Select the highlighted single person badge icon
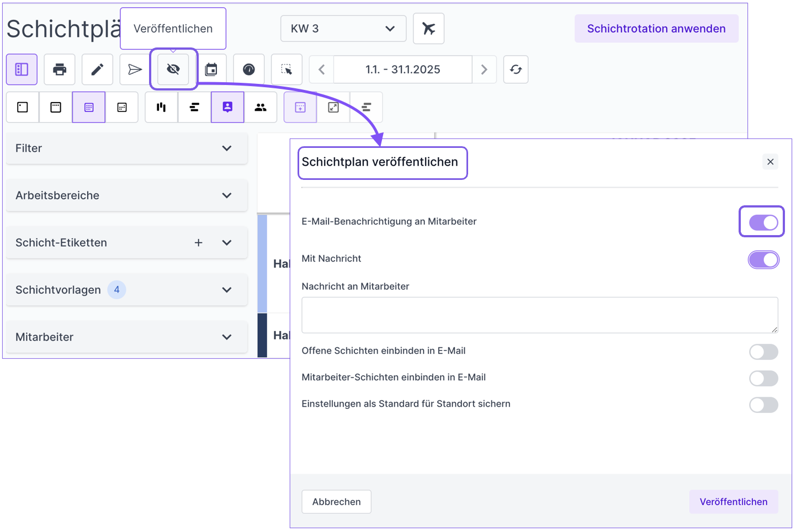The height and width of the screenshot is (532, 796). (x=227, y=107)
